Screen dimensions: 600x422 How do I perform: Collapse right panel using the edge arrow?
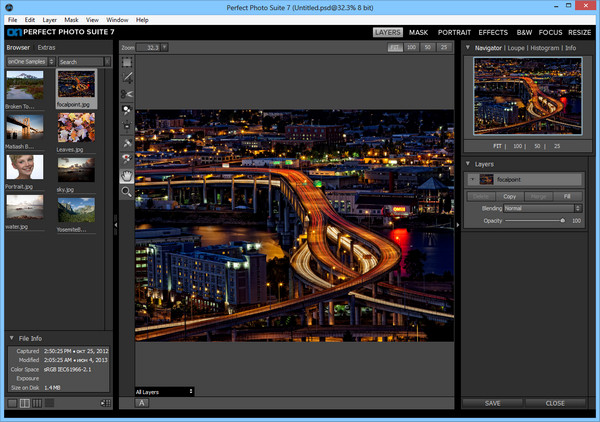click(457, 225)
